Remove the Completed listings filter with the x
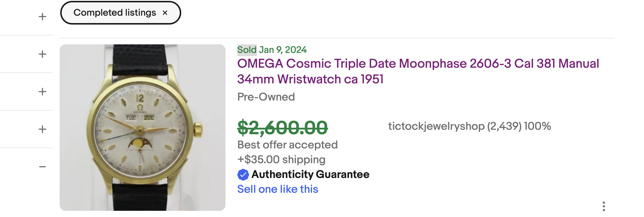Image resolution: width=644 pixels, height=217 pixels. point(165,13)
